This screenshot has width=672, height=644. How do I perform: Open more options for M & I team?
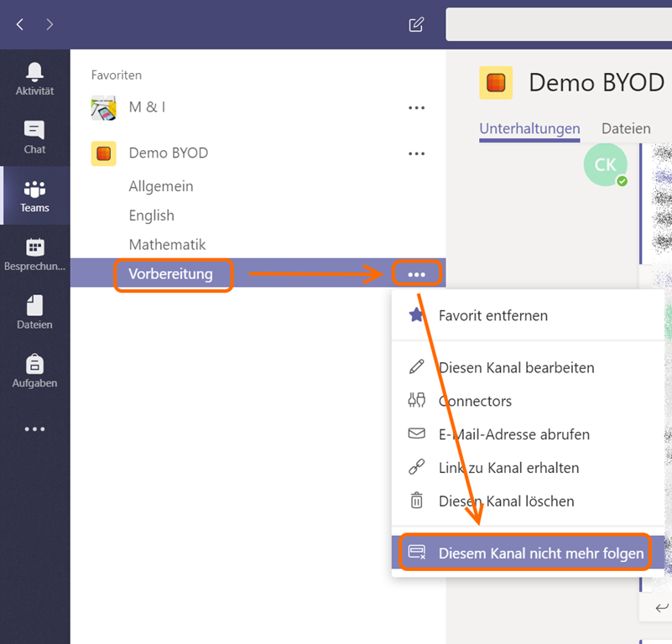tap(416, 107)
